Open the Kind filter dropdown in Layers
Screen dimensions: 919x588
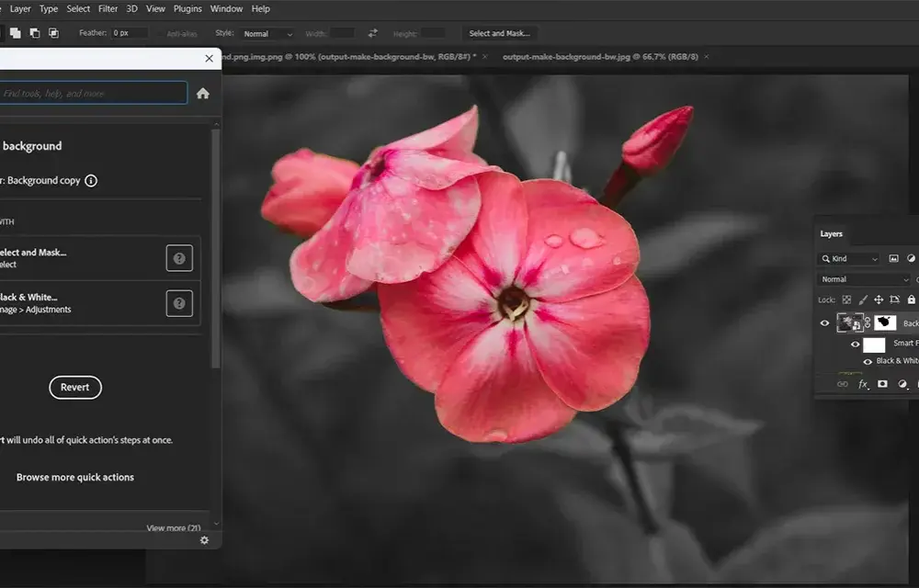tap(849, 259)
